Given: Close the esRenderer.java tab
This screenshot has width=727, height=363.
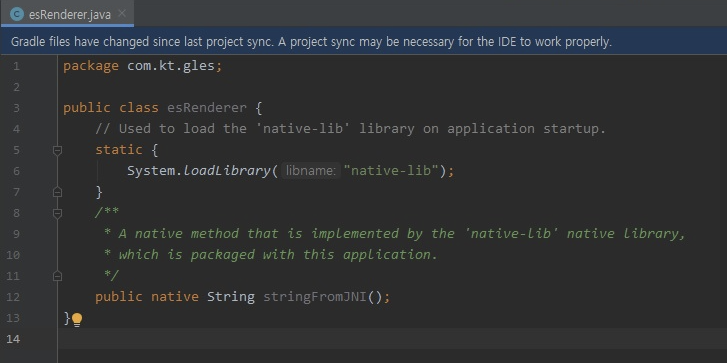Looking at the screenshot, I should click(122, 13).
